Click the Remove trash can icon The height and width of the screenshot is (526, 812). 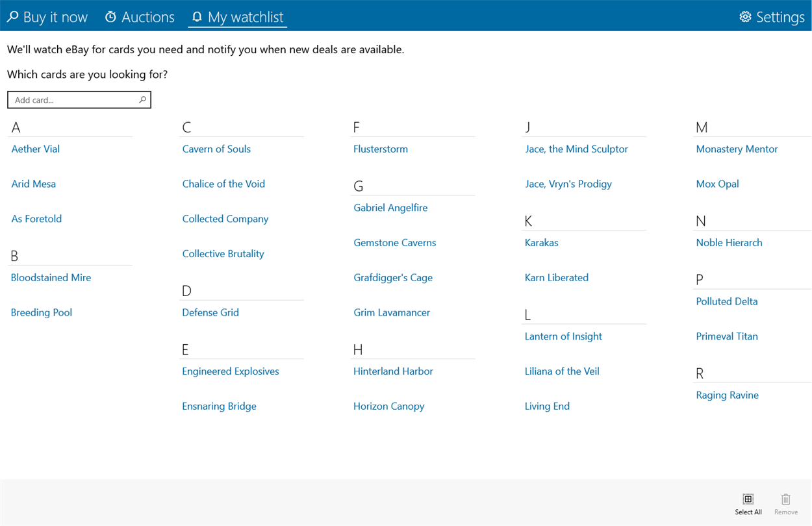[x=785, y=499]
